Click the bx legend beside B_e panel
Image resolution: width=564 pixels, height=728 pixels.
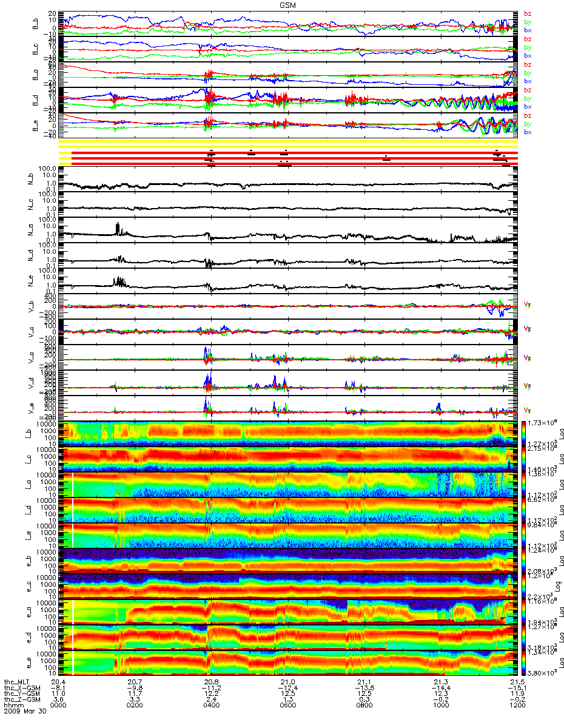point(528,132)
